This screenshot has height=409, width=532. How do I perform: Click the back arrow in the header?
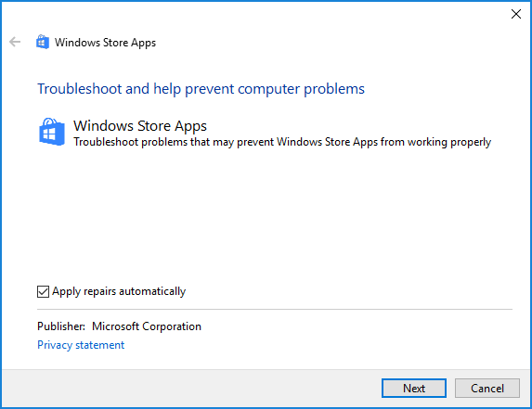coord(15,42)
